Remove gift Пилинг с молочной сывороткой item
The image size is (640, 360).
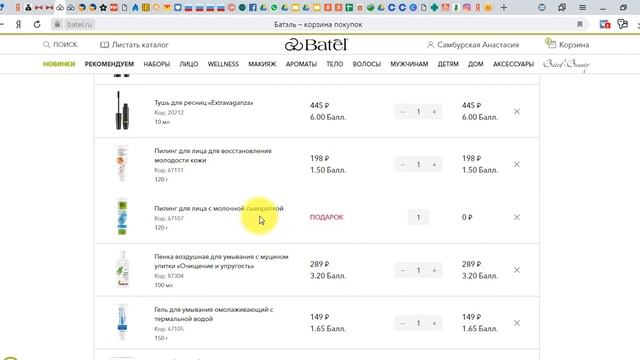coord(517,217)
